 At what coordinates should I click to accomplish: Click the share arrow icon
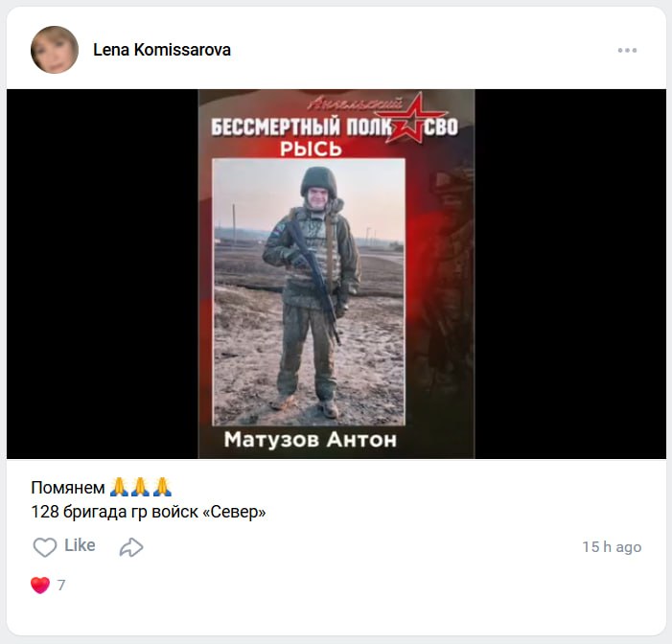131,547
